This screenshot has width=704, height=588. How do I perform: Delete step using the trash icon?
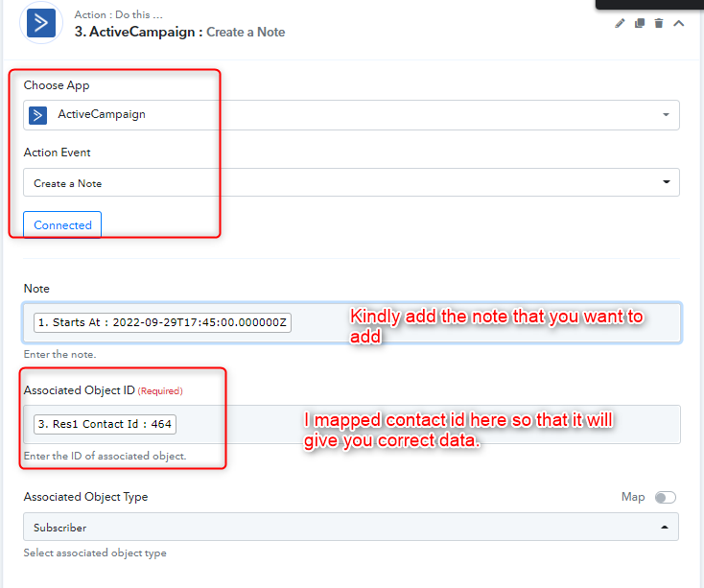(659, 23)
